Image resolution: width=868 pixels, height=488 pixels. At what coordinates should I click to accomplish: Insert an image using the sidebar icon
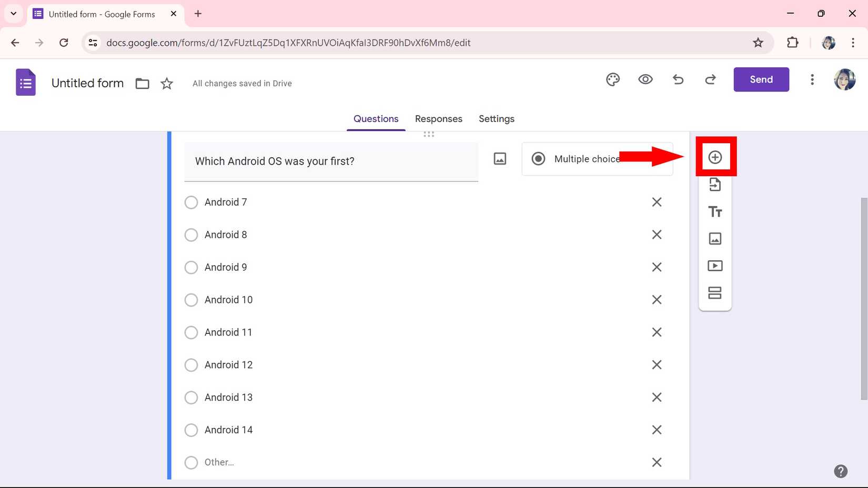[715, 239]
